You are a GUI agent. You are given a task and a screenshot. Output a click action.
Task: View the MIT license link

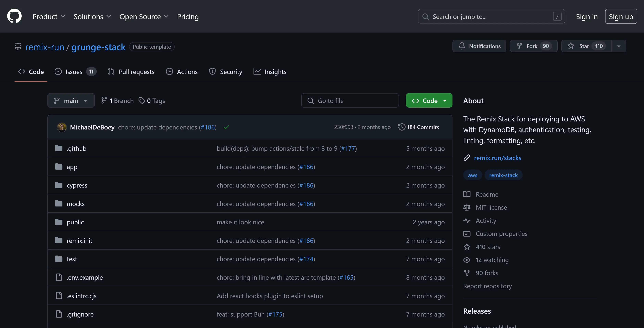click(485, 207)
